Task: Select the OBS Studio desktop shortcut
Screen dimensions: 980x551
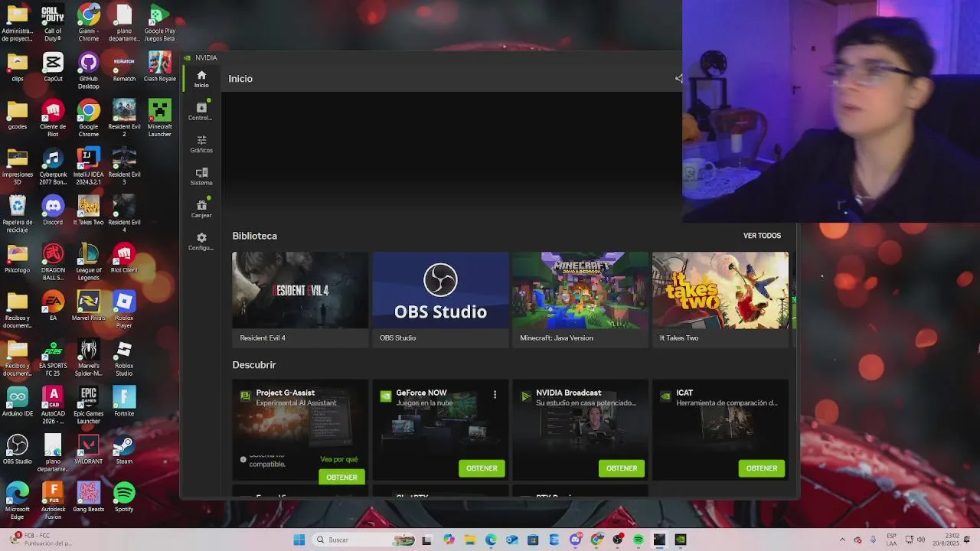Action: tap(18, 450)
